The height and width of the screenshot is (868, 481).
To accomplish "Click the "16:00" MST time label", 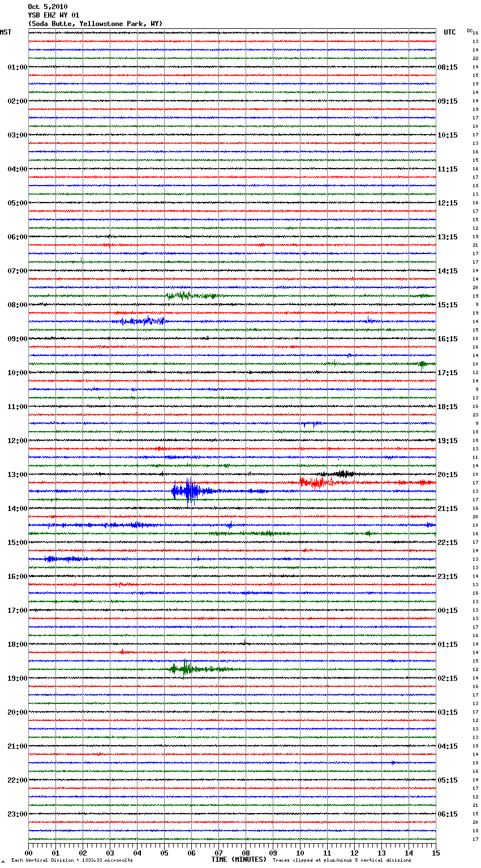I will pyautogui.click(x=18, y=577).
